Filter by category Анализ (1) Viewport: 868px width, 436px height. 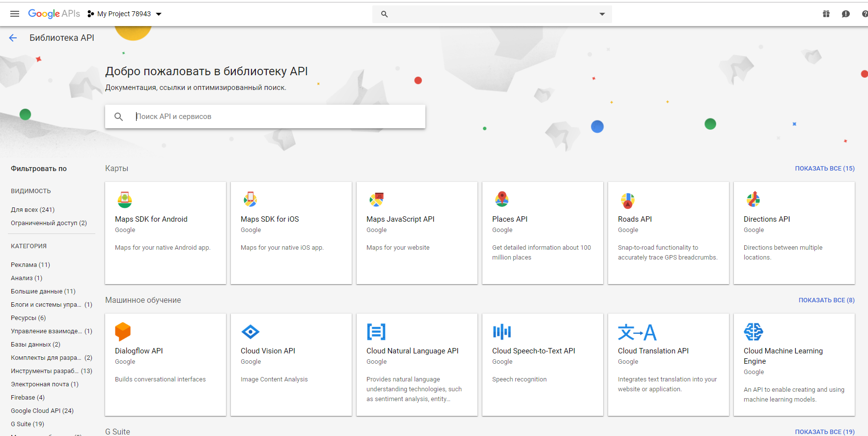point(27,278)
